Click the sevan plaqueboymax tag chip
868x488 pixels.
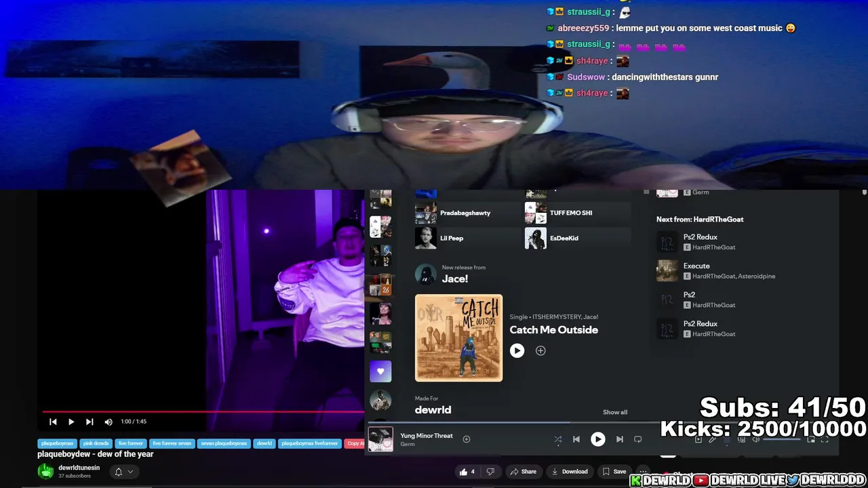point(224,443)
